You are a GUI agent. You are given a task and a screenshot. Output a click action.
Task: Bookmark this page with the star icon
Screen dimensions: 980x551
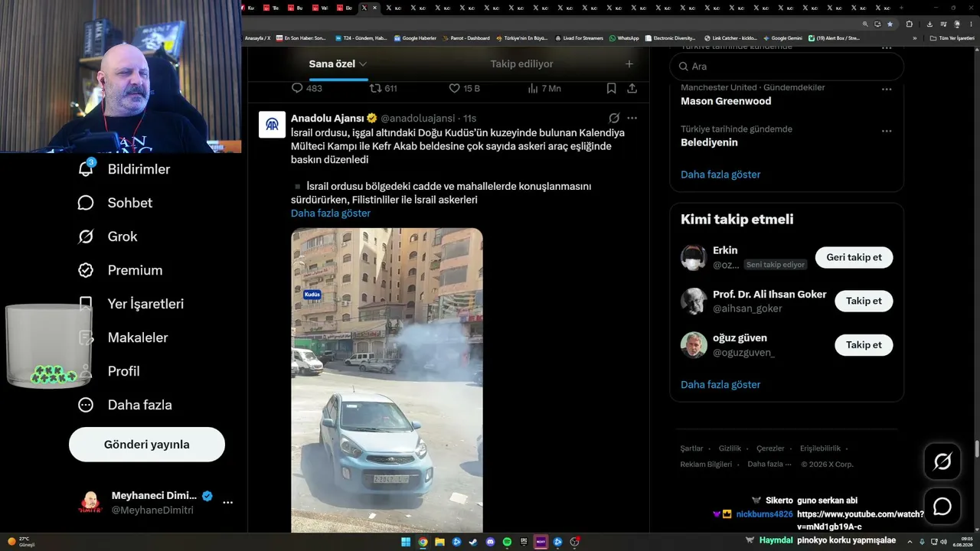(890, 24)
